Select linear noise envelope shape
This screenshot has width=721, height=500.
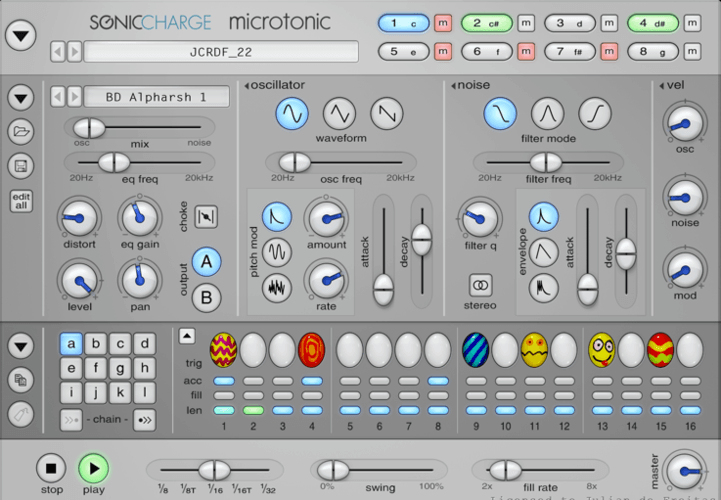pyautogui.click(x=544, y=252)
